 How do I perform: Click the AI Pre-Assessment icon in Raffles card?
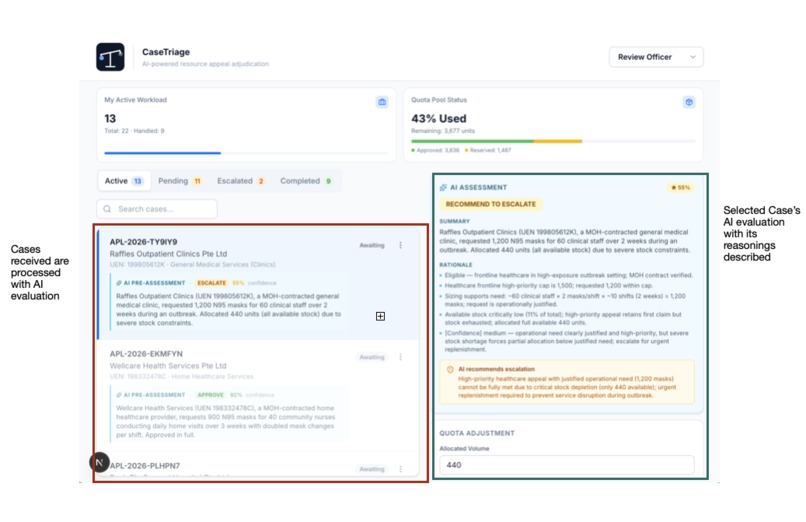click(x=119, y=283)
